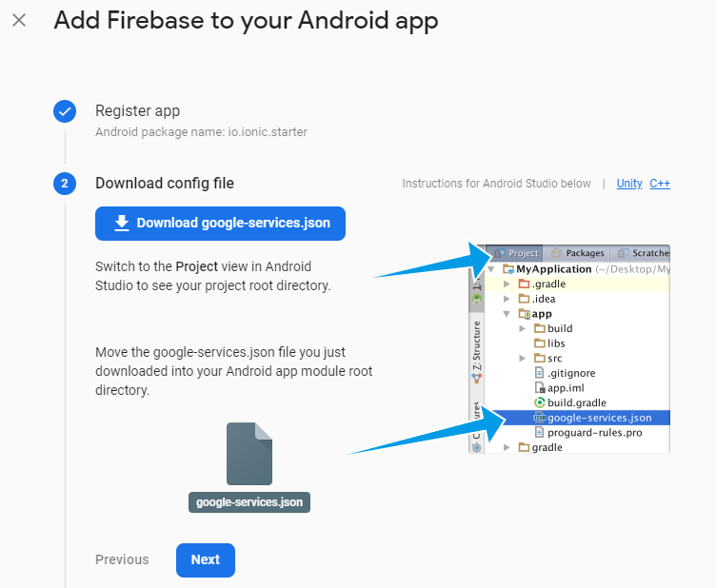Viewport: 716px width, 588px height.
Task: Click the .gitignore file in the tree
Action: [x=571, y=373]
